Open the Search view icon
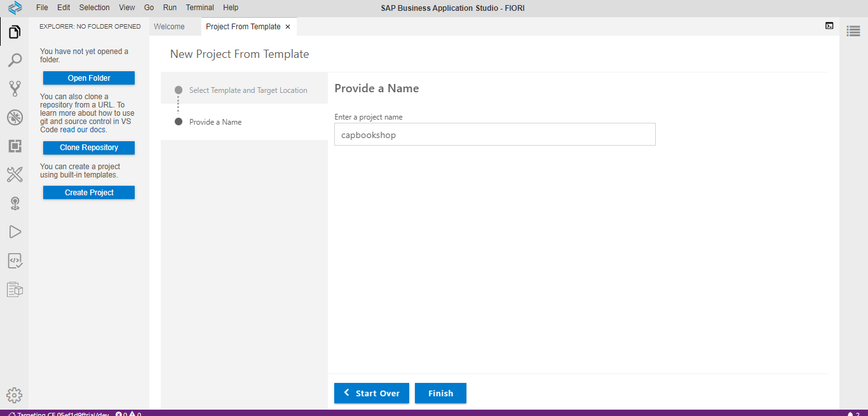Image resolution: width=868 pixels, height=416 pixels. coord(15,60)
